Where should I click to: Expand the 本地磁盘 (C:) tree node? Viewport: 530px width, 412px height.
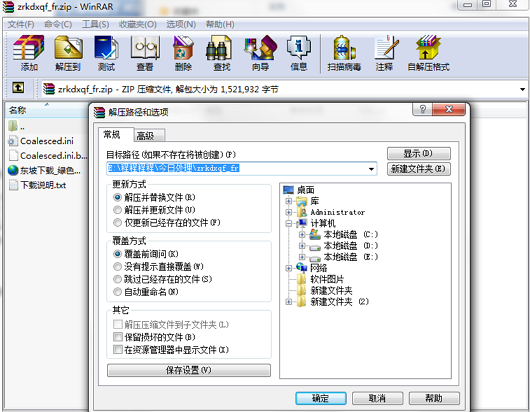tap(302, 234)
